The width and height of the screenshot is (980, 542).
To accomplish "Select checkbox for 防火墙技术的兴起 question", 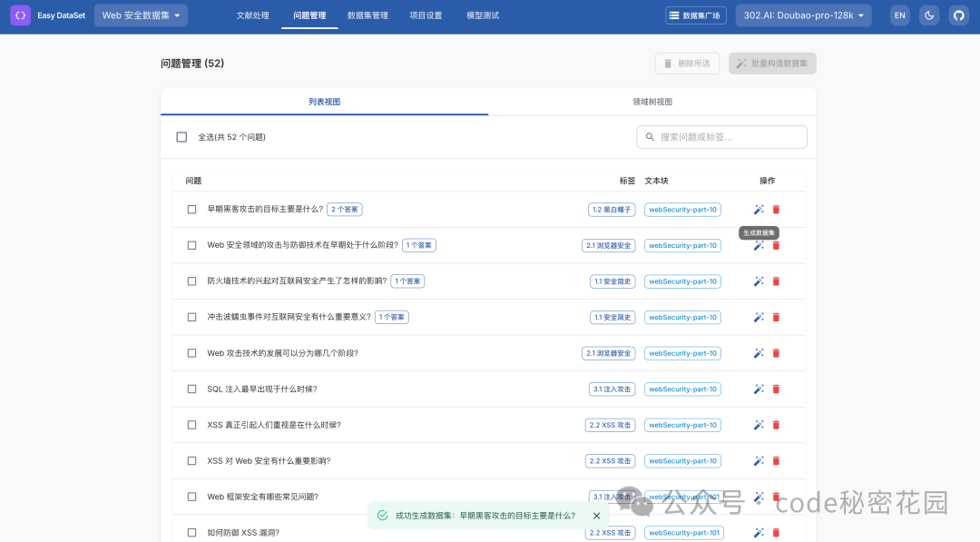I will click(x=191, y=281).
